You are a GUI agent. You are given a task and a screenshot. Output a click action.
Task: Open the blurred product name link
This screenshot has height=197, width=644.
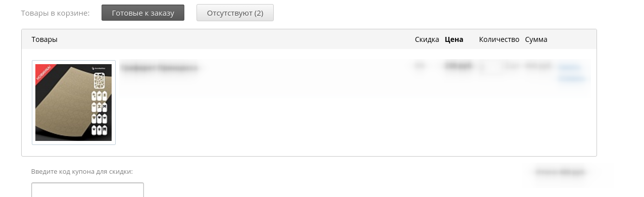pyautogui.click(x=160, y=67)
